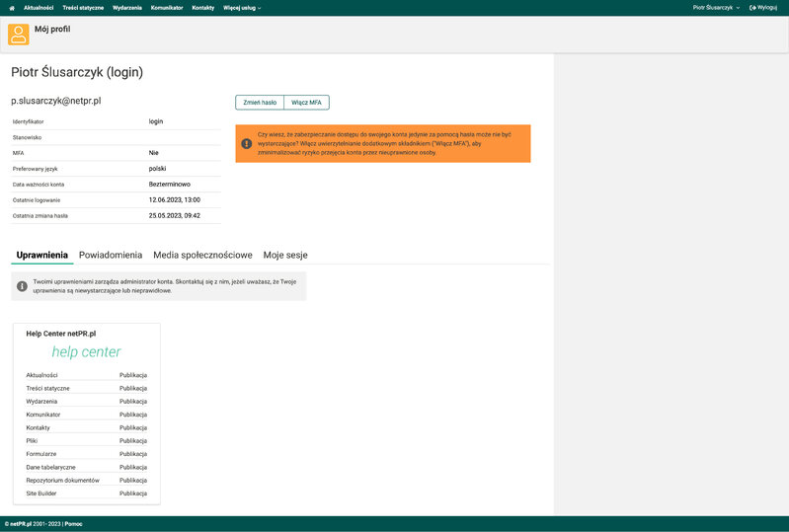789x532 pixels.
Task: Click the help center logo thumbnail
Action: [x=87, y=352]
